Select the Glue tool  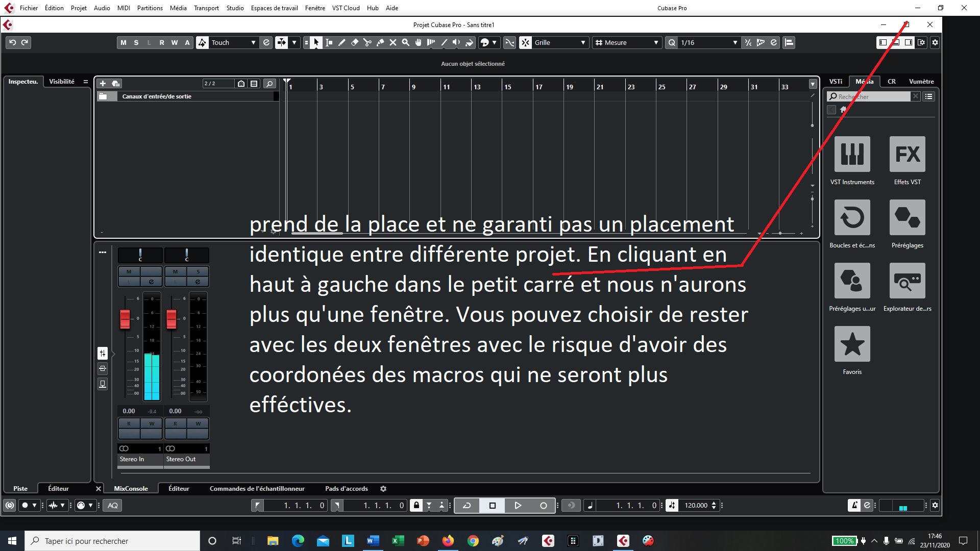[x=380, y=42]
